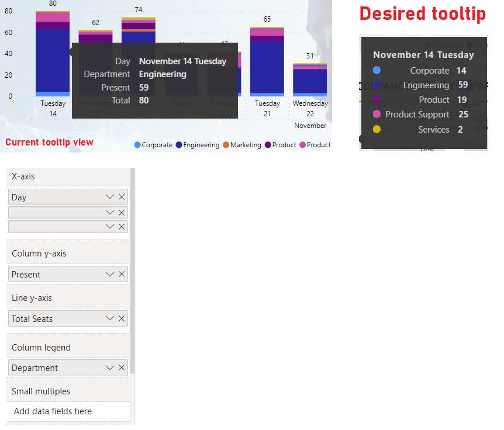Viewport: 504px width, 430px height.
Task: Click the Engineering legend dot in chart
Action: coord(179,145)
